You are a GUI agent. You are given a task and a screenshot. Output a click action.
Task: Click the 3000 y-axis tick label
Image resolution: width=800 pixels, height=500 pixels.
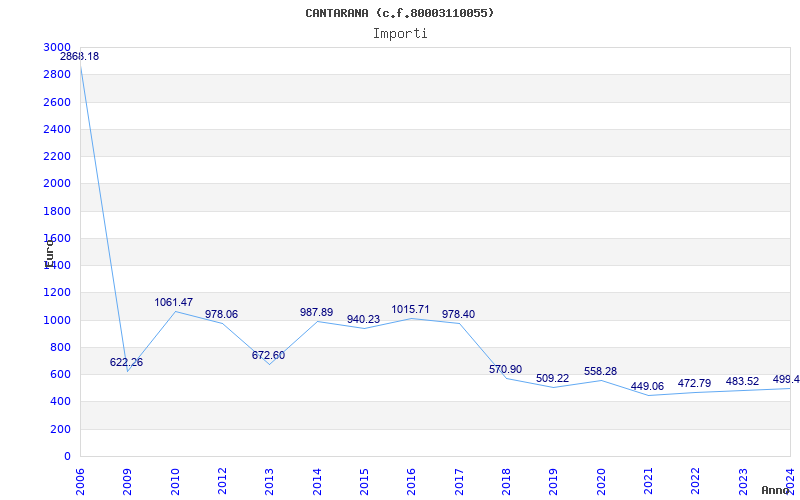coord(57,47)
